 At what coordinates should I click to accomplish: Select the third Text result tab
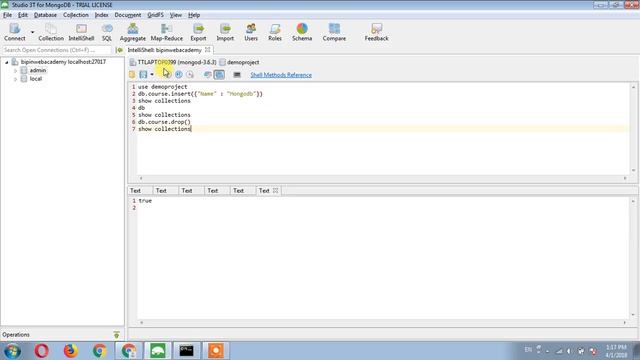[x=187, y=191]
